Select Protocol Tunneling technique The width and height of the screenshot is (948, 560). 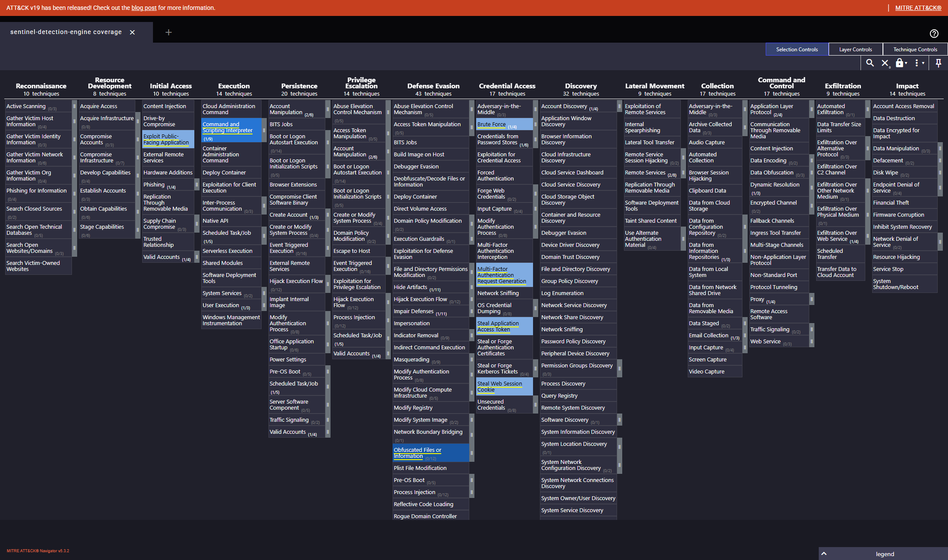click(x=779, y=287)
